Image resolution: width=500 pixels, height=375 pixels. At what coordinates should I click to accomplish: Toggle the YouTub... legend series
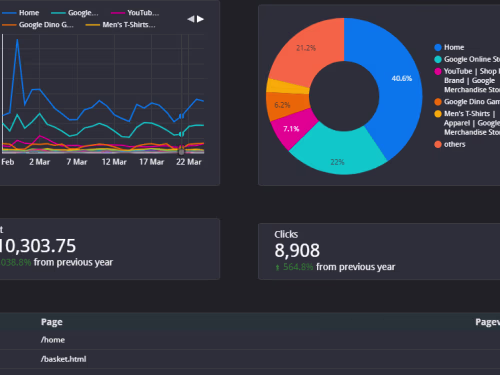[135, 13]
